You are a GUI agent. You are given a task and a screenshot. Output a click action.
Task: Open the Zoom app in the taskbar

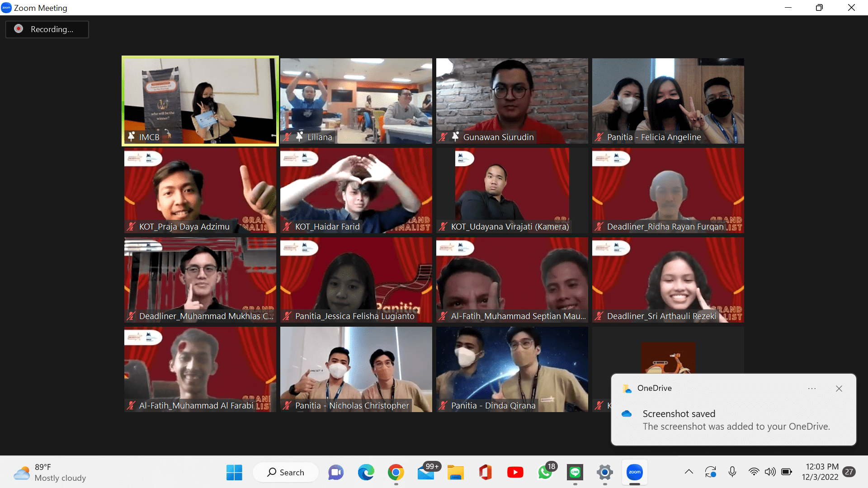pyautogui.click(x=634, y=472)
